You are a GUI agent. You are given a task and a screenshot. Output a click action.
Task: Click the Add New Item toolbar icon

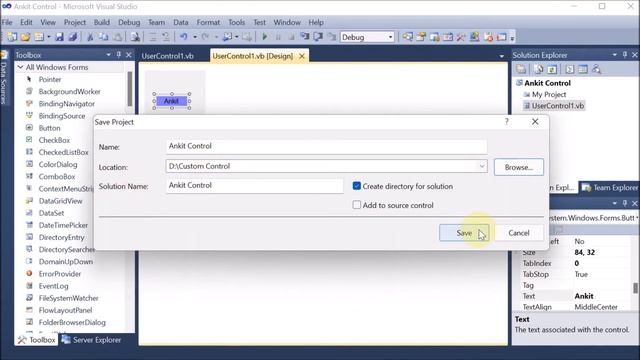click(39, 37)
